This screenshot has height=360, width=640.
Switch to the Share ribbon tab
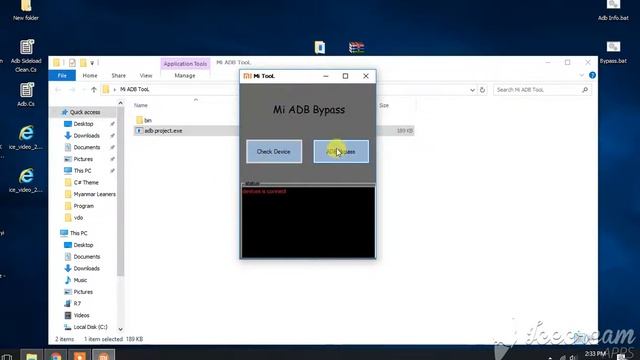coord(119,76)
